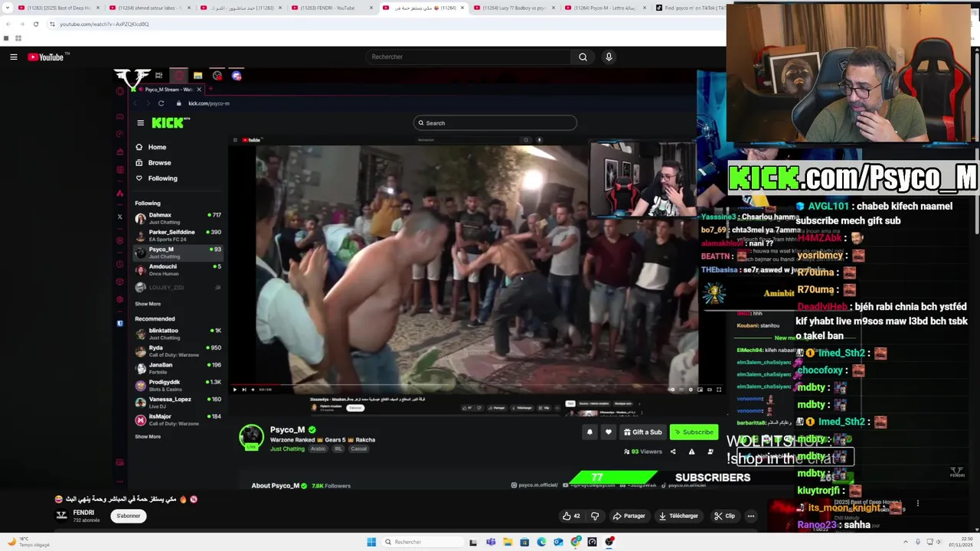Reload the page in the browser
Image resolution: width=980 pixels, height=551 pixels.
pyautogui.click(x=35, y=24)
